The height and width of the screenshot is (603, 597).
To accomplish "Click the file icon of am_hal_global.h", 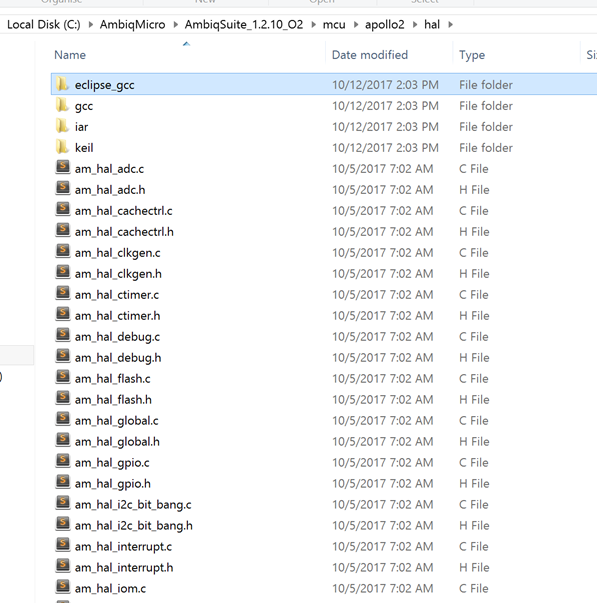I will pos(63,440).
